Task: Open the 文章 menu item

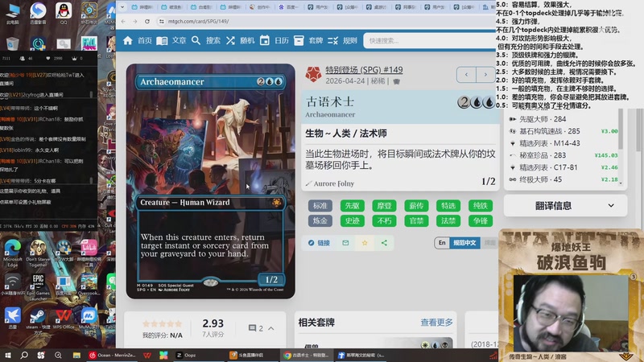Action: [179, 41]
